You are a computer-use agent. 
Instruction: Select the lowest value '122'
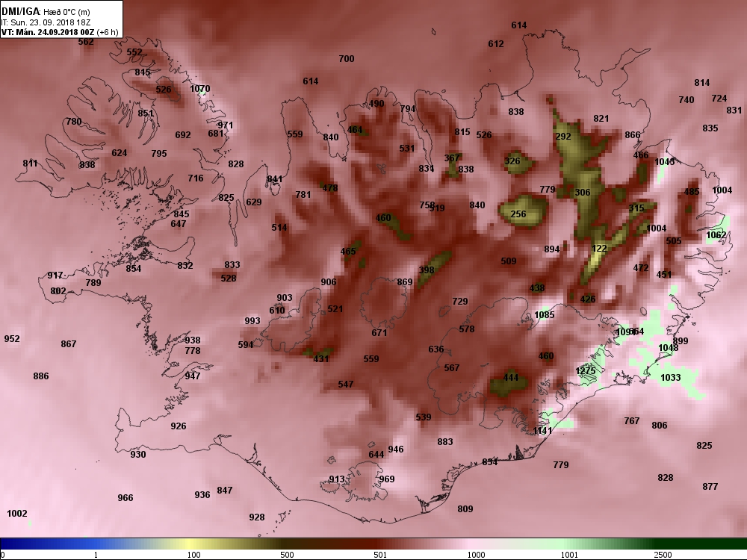click(x=599, y=249)
